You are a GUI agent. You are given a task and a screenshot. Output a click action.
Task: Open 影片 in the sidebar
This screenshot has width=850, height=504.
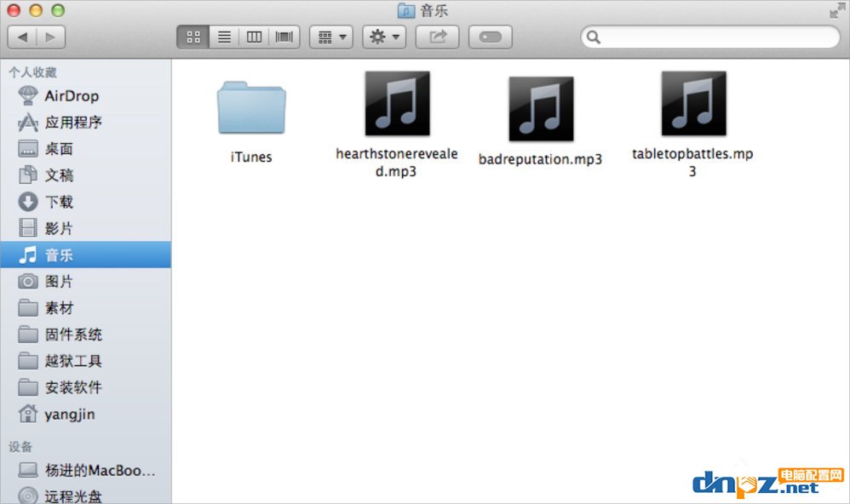point(86,229)
